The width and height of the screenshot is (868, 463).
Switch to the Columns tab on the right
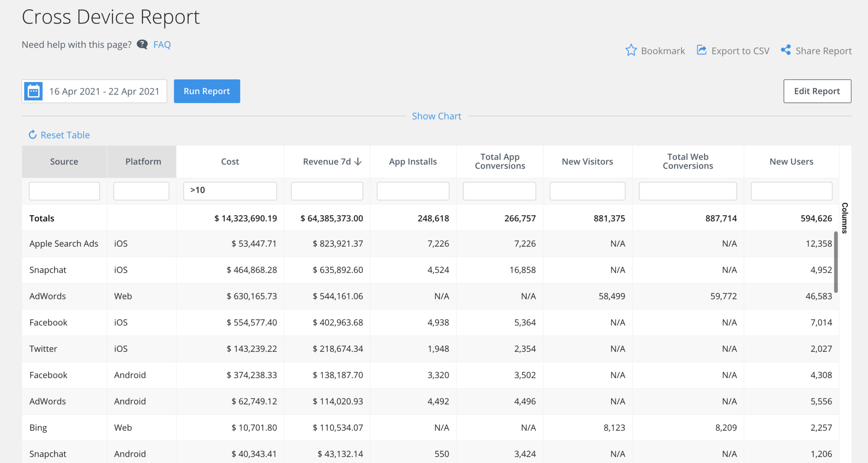coord(844,218)
